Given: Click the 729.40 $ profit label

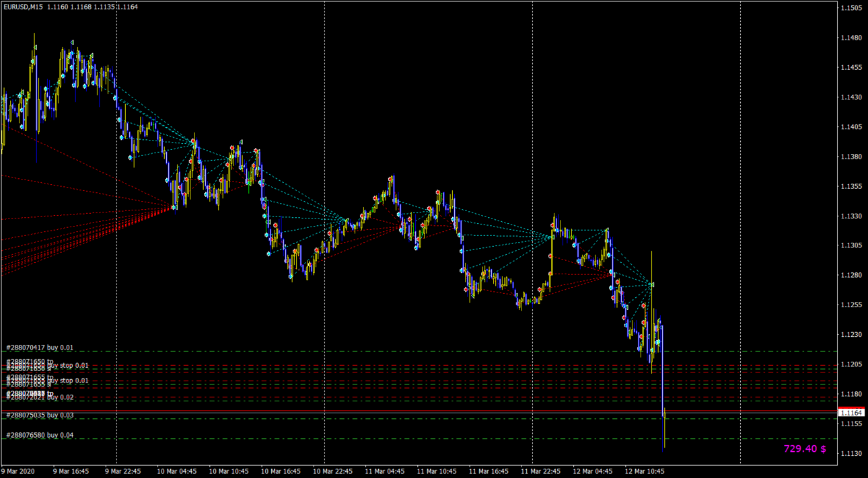Looking at the screenshot, I should click(805, 448).
